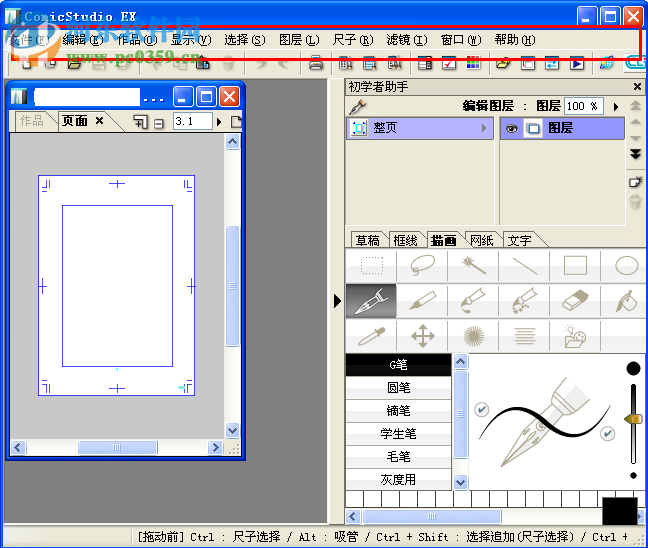Select the pattern brush with stars
This screenshot has width=648, height=548.
(x=524, y=301)
